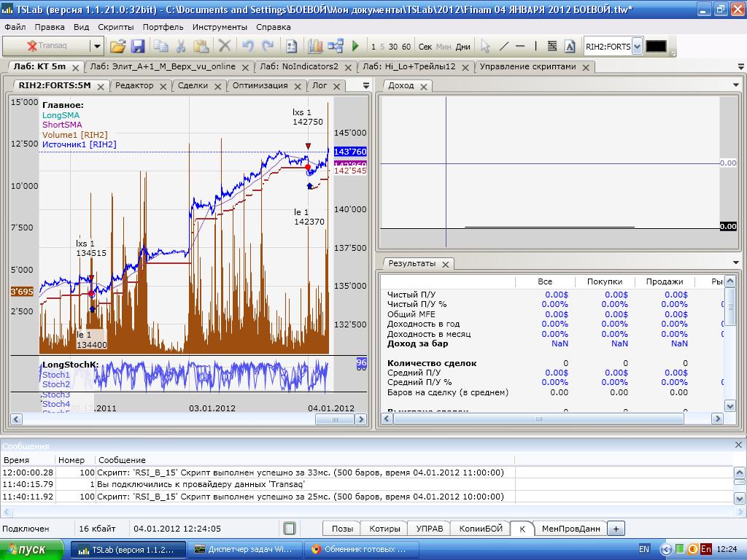The image size is (747, 560).
Task: Toggle the 5-minute timeframe button
Action: (383, 47)
